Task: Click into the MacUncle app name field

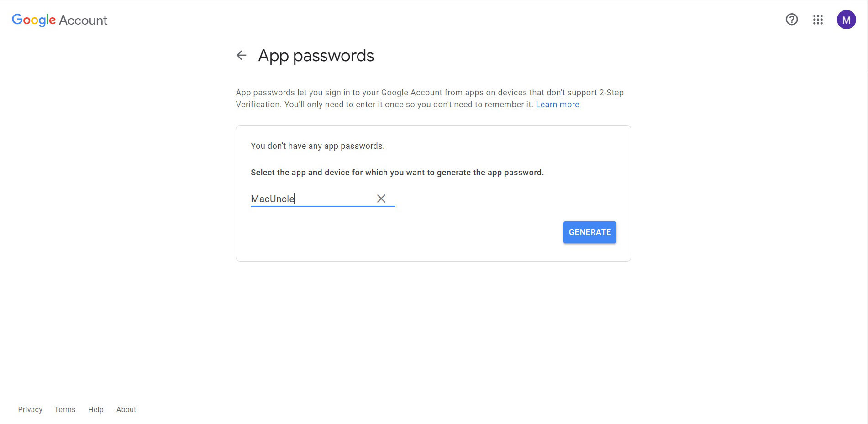Action: tap(310, 199)
